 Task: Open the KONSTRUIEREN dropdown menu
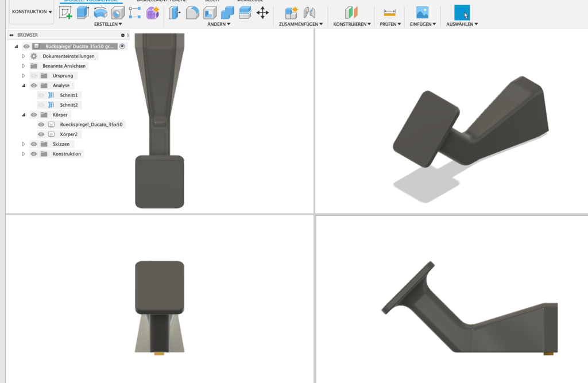pyautogui.click(x=352, y=24)
